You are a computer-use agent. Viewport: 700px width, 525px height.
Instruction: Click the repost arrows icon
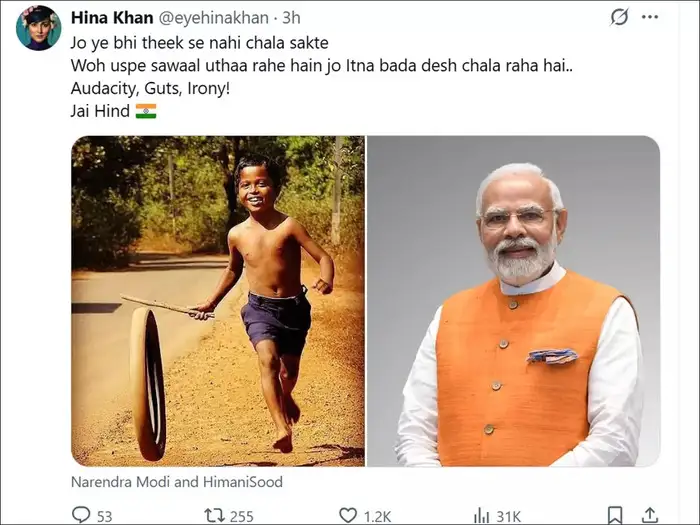(213, 515)
